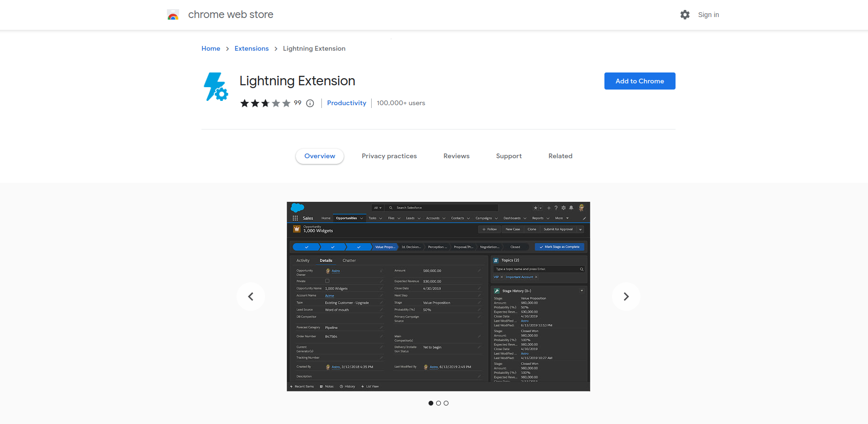This screenshot has width=868, height=424.
Task: Select the first carousel dot
Action: (431, 403)
